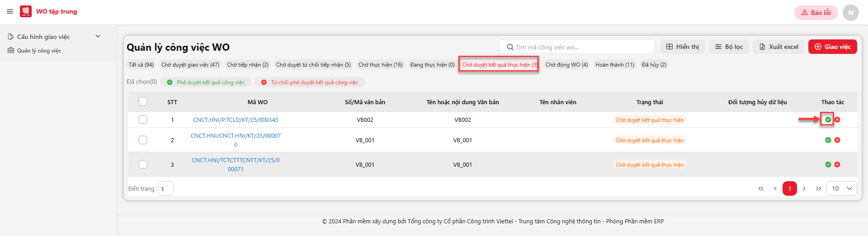Click Từ chối phê duyệt kết quả công việc
868x236 pixels.
pyautogui.click(x=310, y=82)
